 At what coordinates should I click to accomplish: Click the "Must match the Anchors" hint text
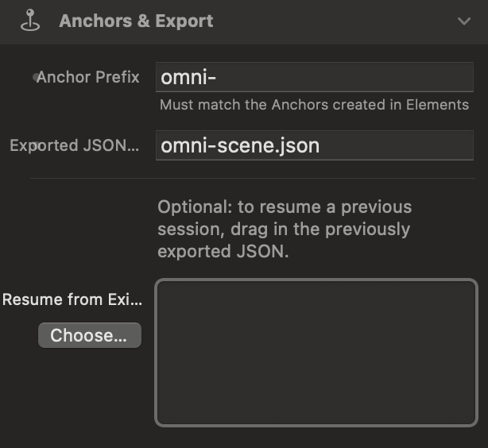314,105
